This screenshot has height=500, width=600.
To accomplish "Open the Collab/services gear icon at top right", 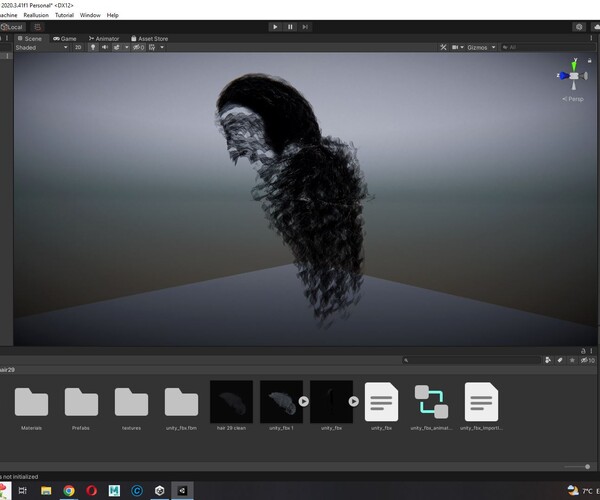I will [x=579, y=27].
